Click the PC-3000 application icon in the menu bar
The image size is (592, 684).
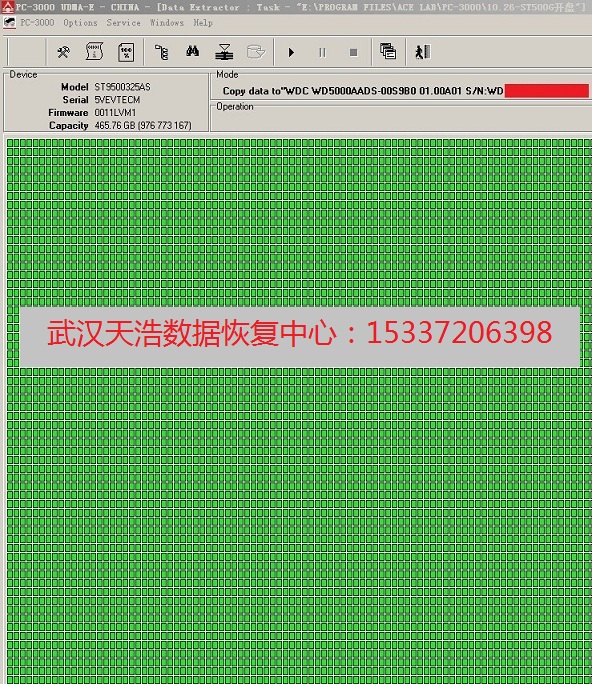coord(10,23)
